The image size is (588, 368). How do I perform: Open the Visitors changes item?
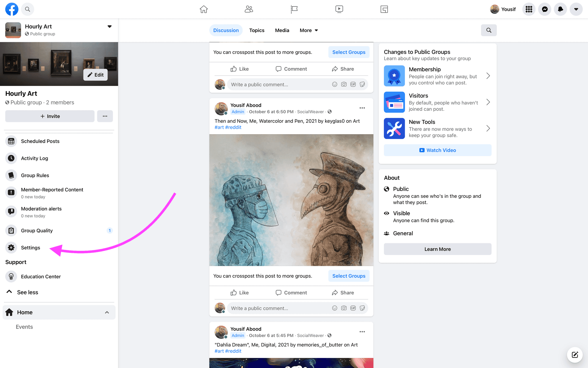(437, 102)
